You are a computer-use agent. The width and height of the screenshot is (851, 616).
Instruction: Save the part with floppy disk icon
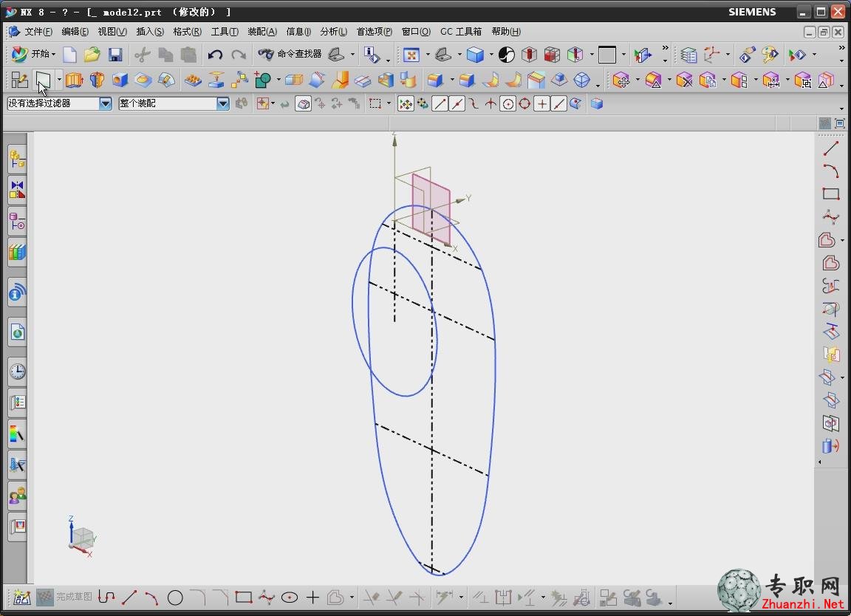(x=115, y=54)
